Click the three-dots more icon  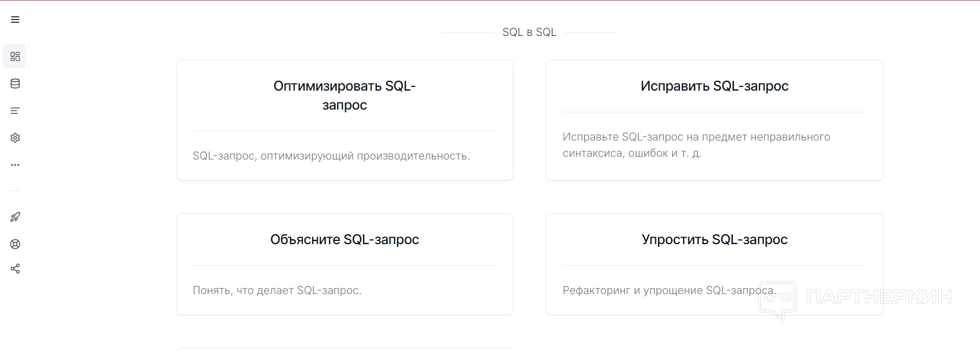(x=15, y=165)
